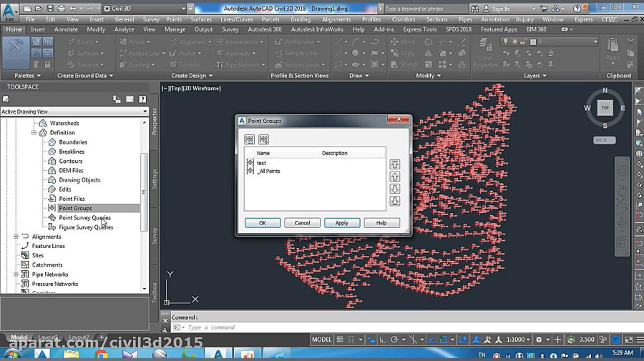The width and height of the screenshot is (644, 361).
Task: Click the first icon button in Point Groups toolbar
Action: point(249,139)
